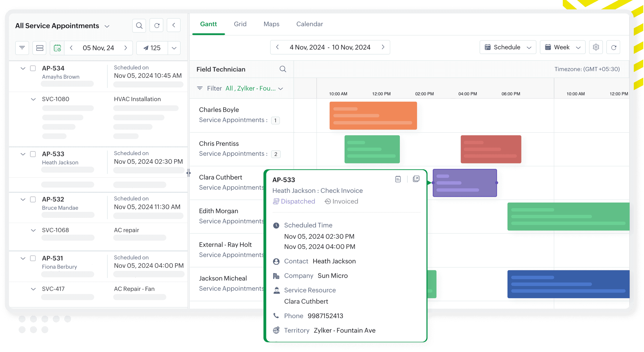644x352 pixels.
Task: Click the 125 dispatch button
Action: [x=152, y=48]
